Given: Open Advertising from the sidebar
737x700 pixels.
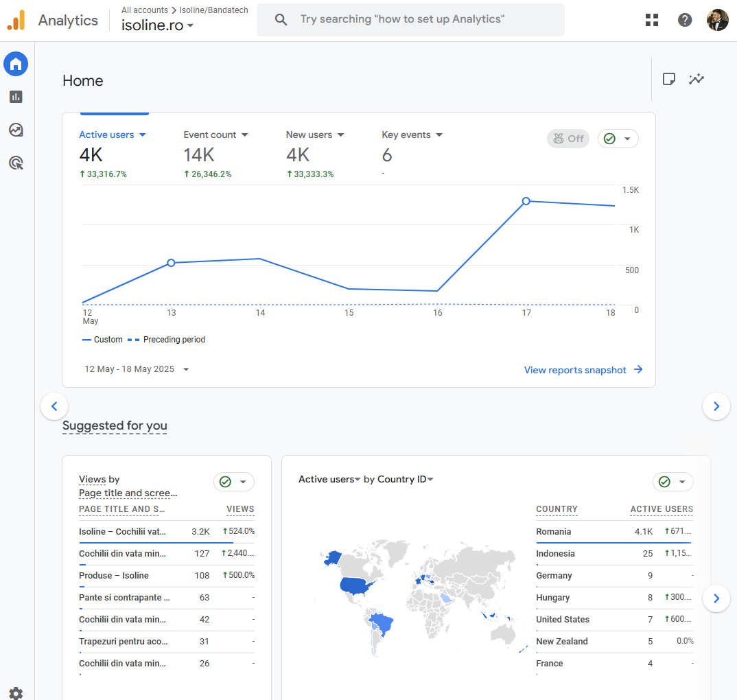Looking at the screenshot, I should [16, 163].
